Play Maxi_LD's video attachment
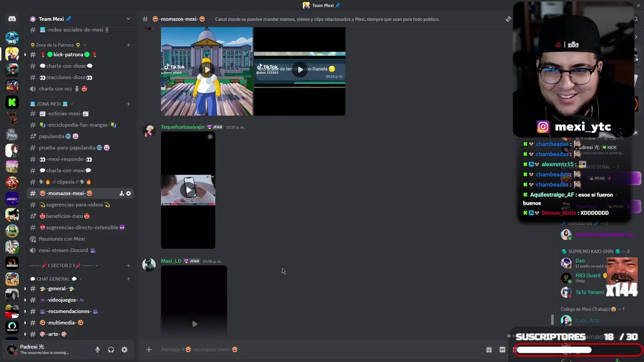 (195, 324)
